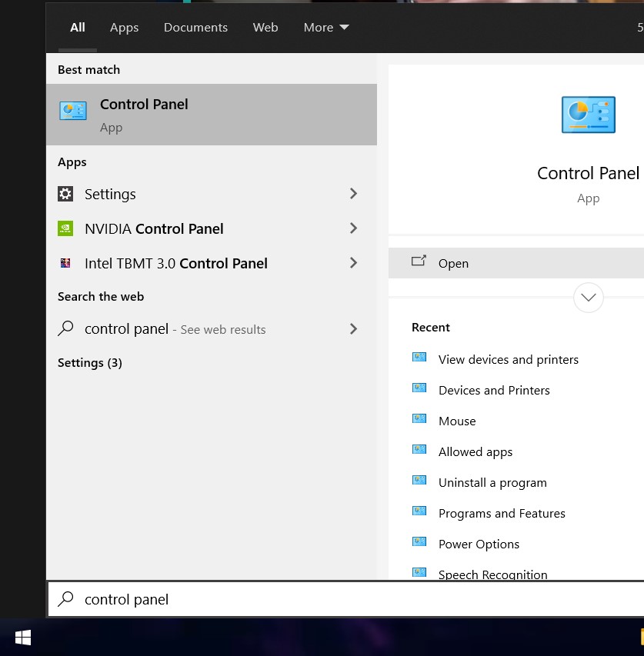Image resolution: width=644 pixels, height=656 pixels.
Task: Expand the Settings (3) results group
Action: pos(89,363)
